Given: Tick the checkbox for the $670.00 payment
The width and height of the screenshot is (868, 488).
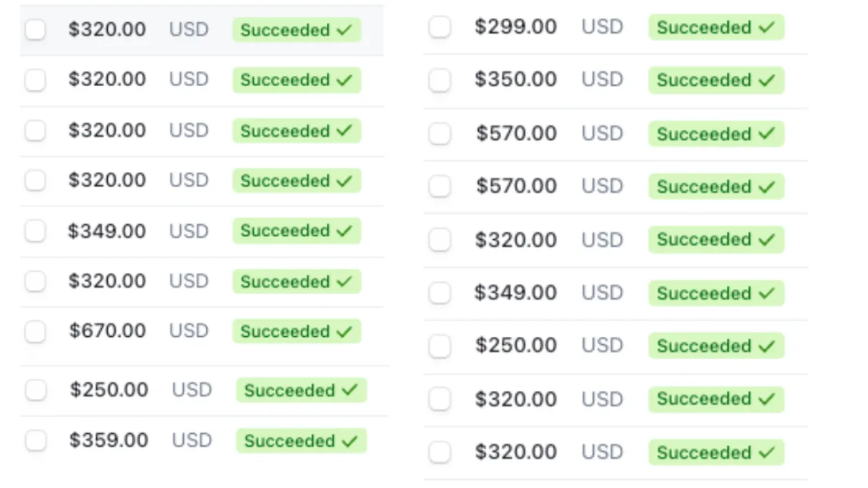Looking at the screenshot, I should pyautogui.click(x=35, y=332).
